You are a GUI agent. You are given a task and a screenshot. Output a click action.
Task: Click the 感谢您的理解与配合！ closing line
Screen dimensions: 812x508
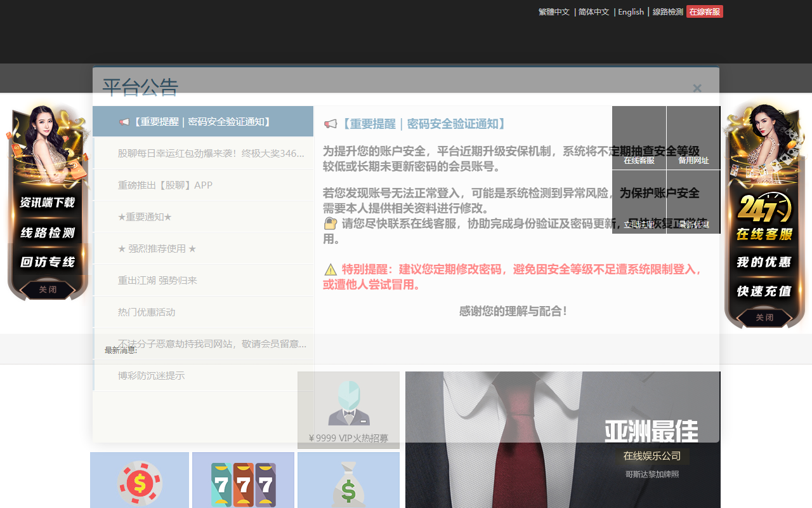(514, 311)
